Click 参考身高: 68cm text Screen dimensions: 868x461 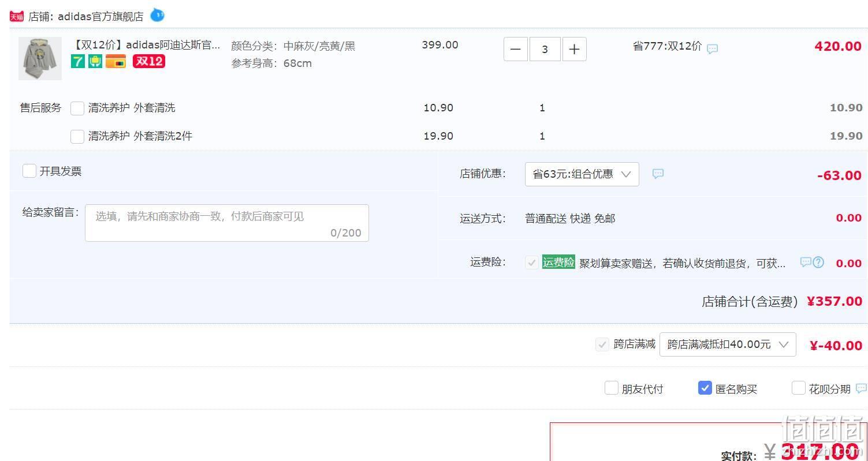point(271,63)
